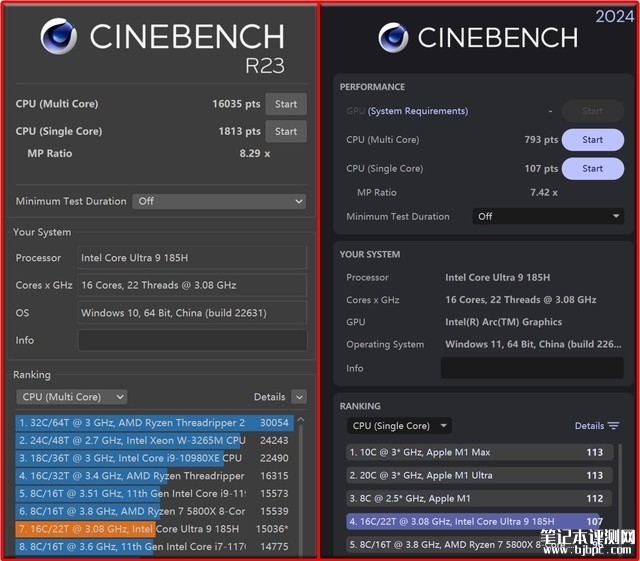The height and width of the screenshot is (561, 640).
Task: Click the R23 Cores x GHz field
Action: click(192, 285)
